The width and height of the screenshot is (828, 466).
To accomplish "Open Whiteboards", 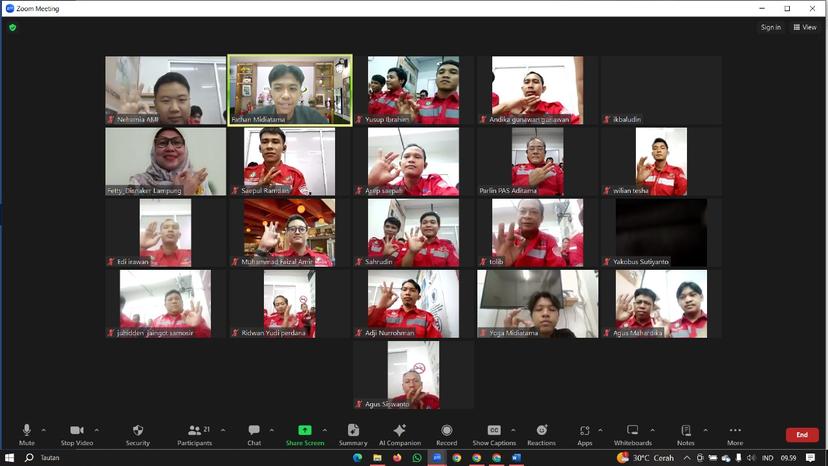I will 633,435.
